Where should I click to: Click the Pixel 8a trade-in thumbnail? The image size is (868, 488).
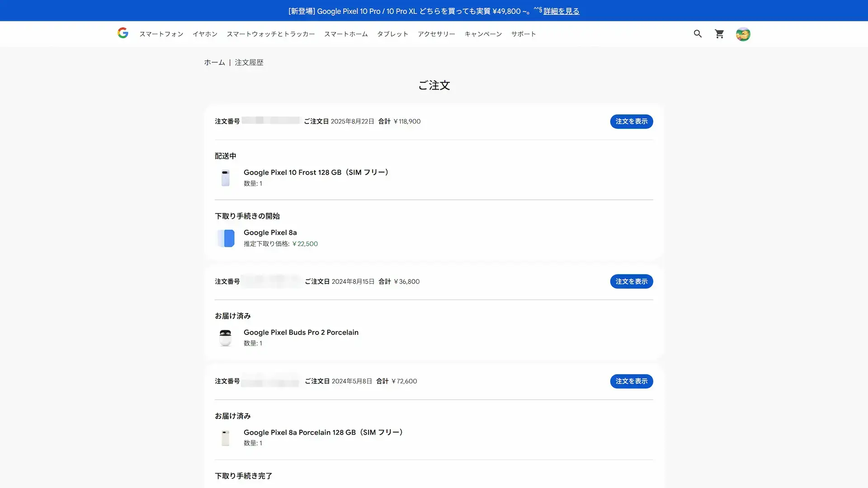click(x=225, y=238)
